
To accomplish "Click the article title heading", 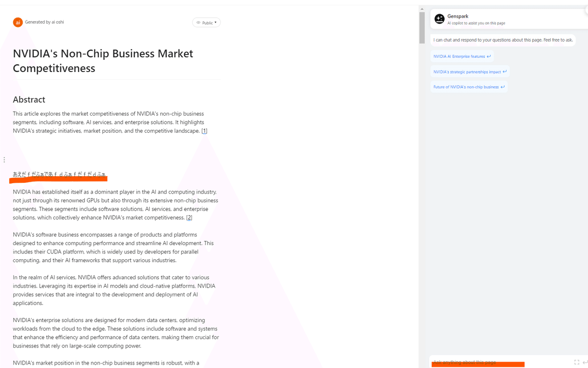I will coord(103,61).
